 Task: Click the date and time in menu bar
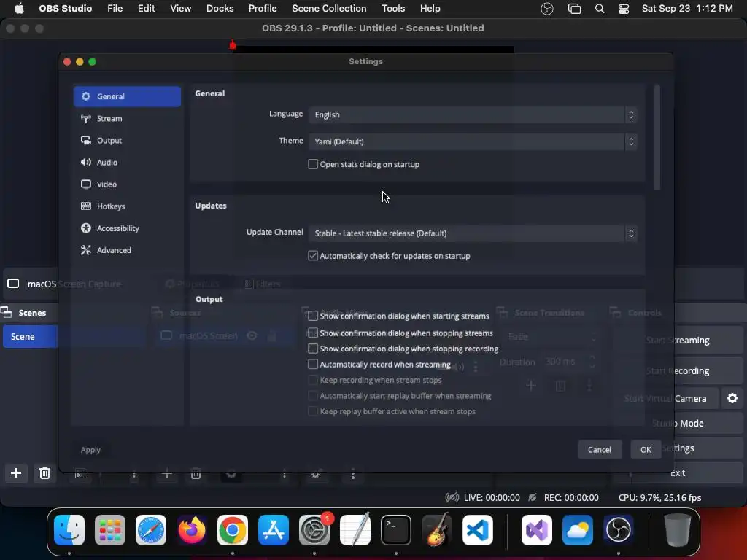(687, 9)
